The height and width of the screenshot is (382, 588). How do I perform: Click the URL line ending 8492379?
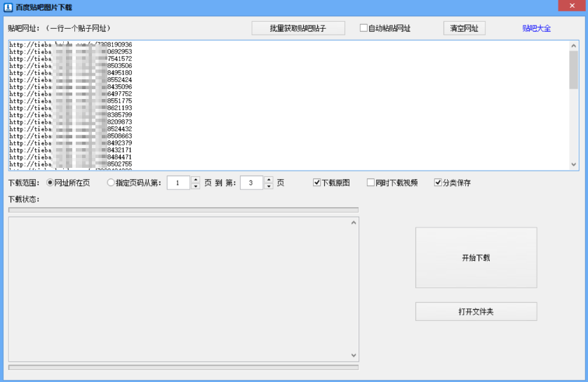point(70,143)
